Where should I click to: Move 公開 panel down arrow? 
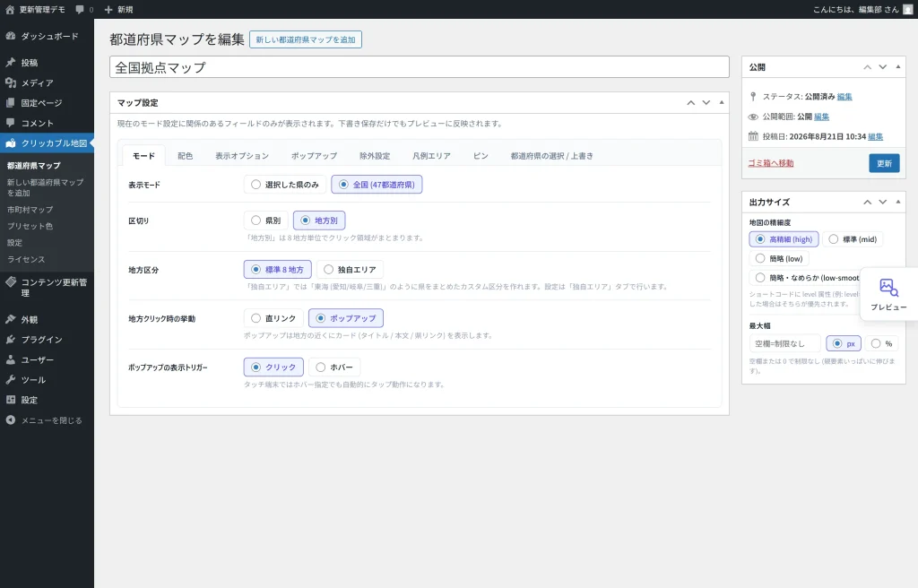click(x=882, y=67)
